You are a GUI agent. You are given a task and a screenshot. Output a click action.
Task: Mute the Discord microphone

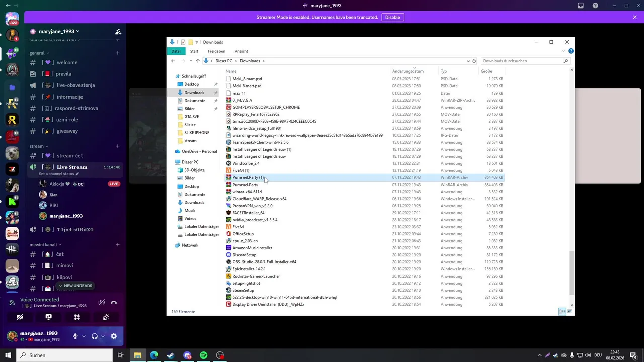(75, 336)
